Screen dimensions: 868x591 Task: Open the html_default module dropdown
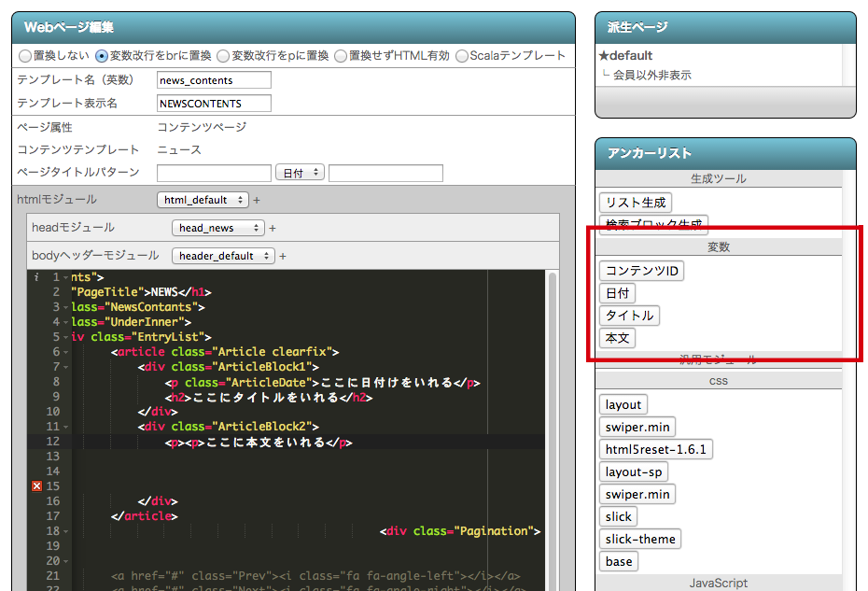[203, 200]
